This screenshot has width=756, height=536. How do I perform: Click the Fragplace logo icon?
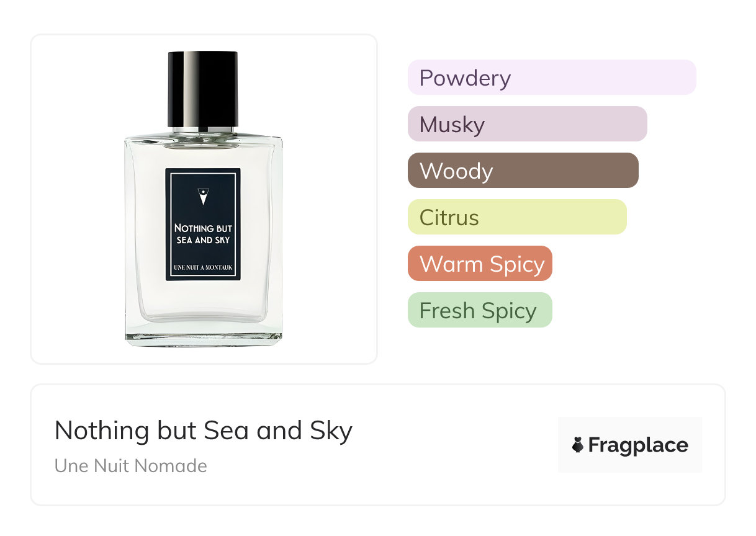coord(578,445)
